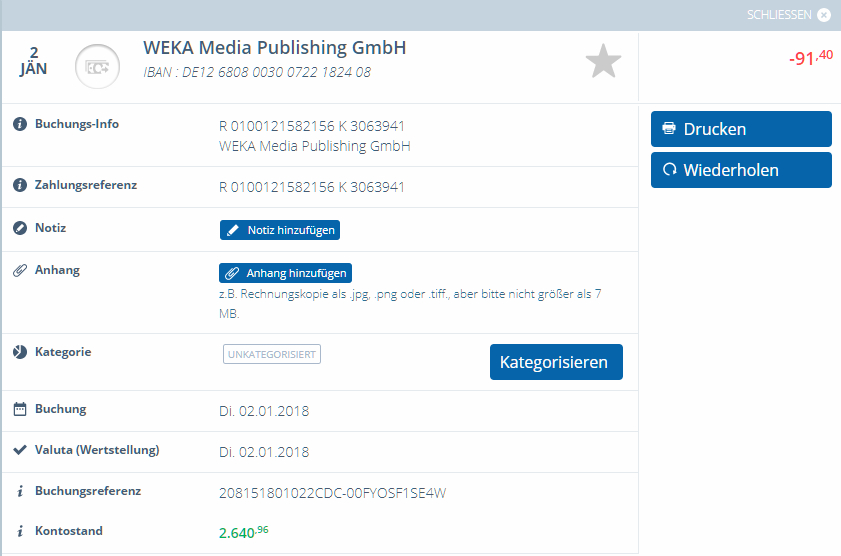Click the Buchungs-Info label
Screen dimensions: 841x556
[x=77, y=124]
